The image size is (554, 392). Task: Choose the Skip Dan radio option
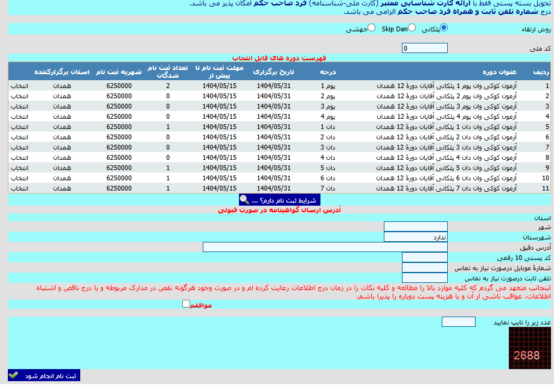412,28
